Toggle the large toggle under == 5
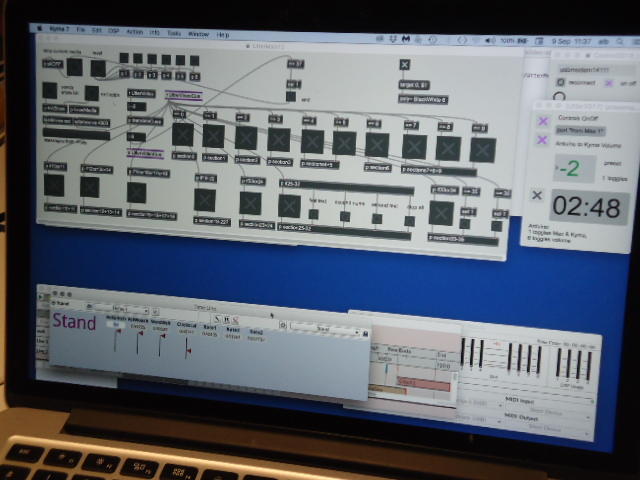The height and width of the screenshot is (480, 640). (x=344, y=143)
